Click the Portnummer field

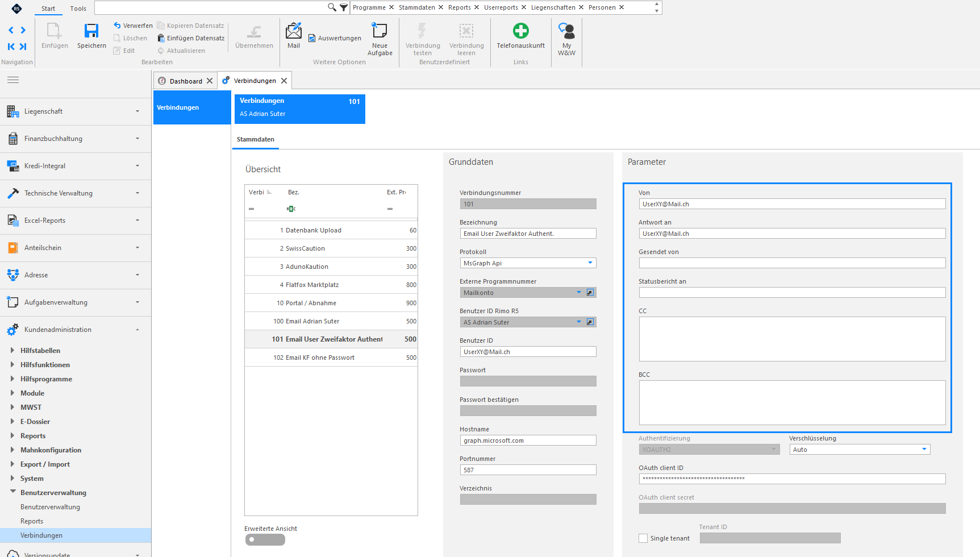pyautogui.click(x=528, y=470)
